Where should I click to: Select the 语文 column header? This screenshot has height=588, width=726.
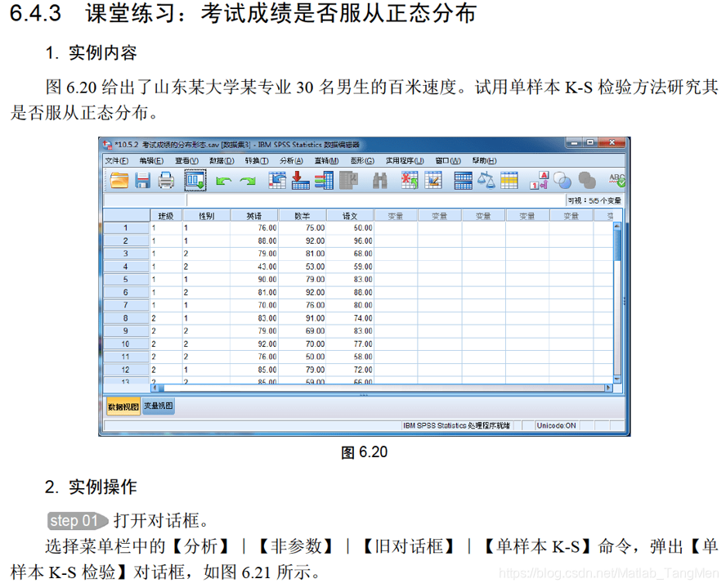[x=350, y=216]
